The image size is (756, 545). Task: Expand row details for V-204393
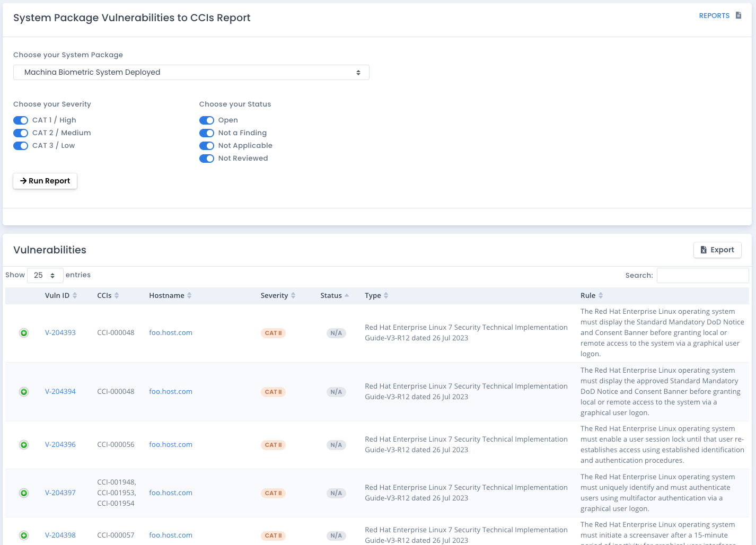click(24, 333)
